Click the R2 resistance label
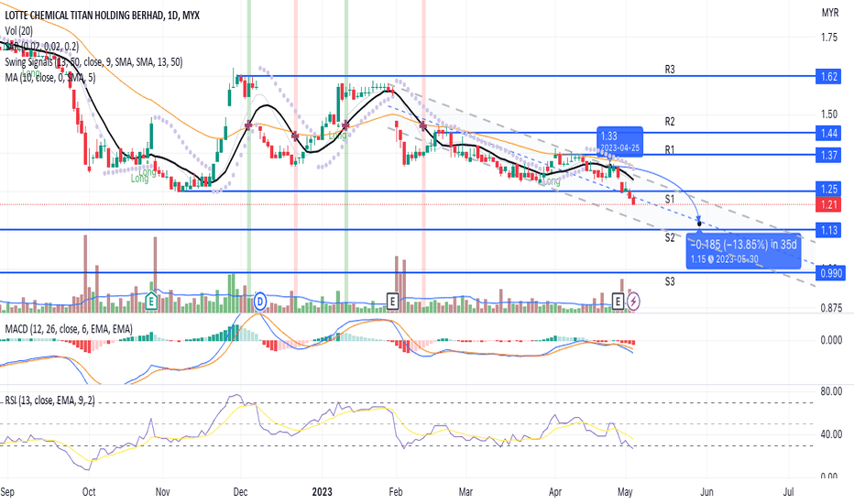The height and width of the screenshot is (504, 854). tap(670, 122)
